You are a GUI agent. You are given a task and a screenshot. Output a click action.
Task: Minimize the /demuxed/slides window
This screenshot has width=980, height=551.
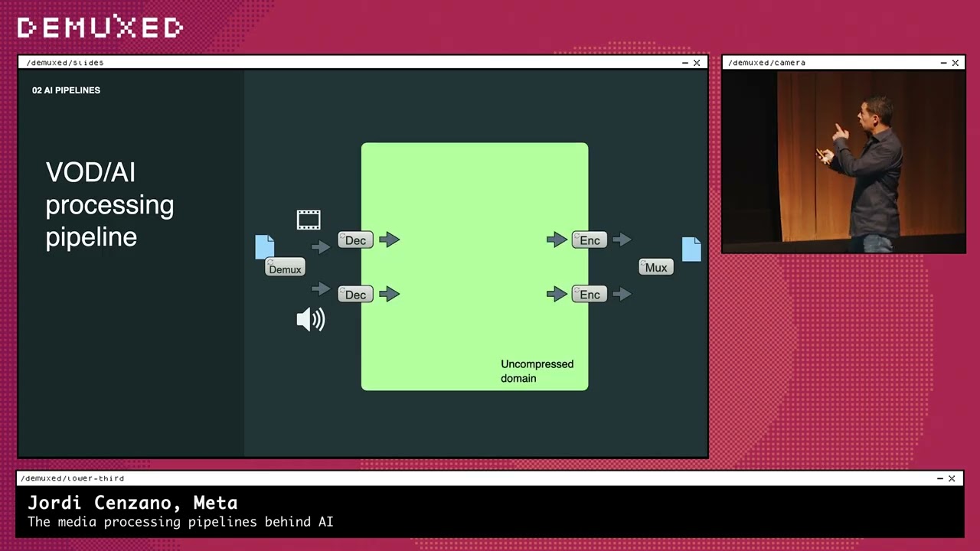685,63
